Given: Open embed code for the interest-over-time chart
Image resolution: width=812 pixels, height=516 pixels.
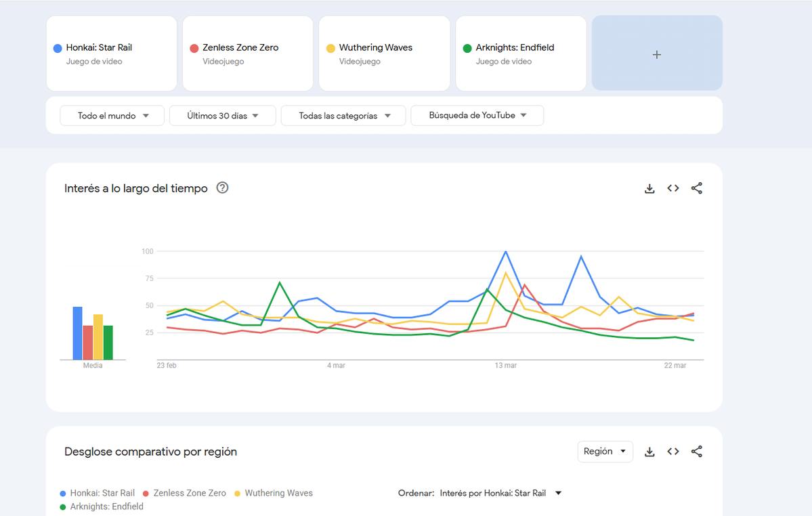Looking at the screenshot, I should [672, 188].
